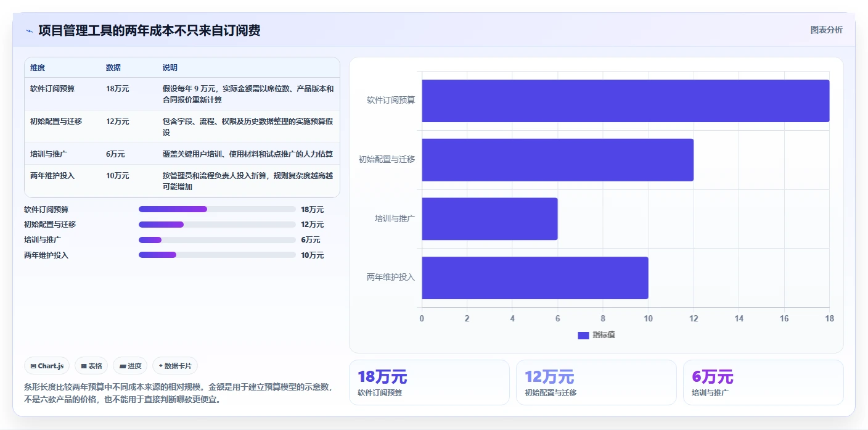Select the 数据卡片 chip
This screenshot has height=430, width=868.
(175, 366)
